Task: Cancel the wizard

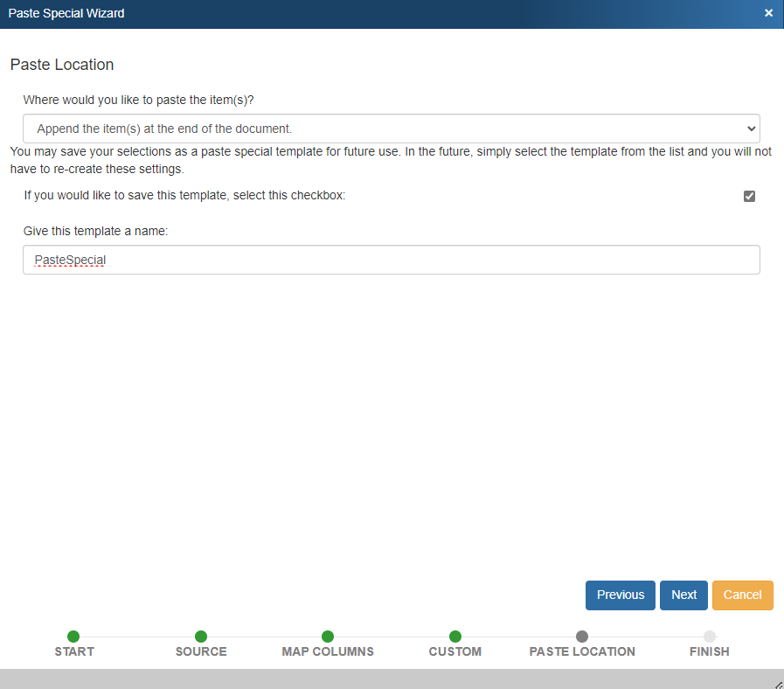Action: [x=742, y=595]
